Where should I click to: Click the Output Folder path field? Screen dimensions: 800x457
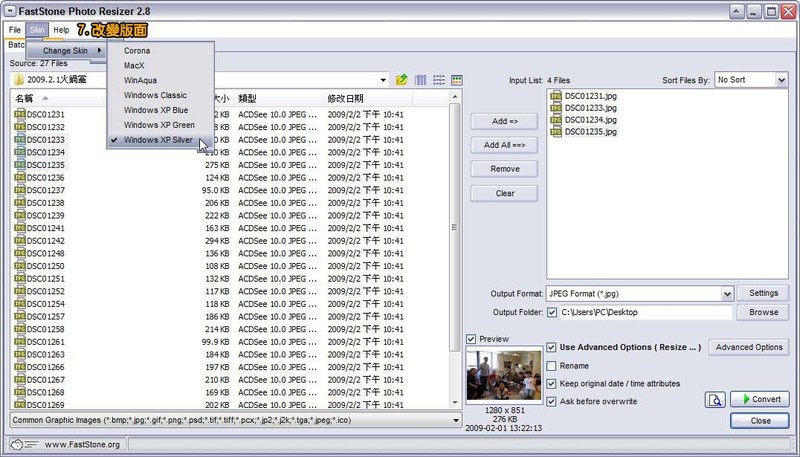coord(645,312)
